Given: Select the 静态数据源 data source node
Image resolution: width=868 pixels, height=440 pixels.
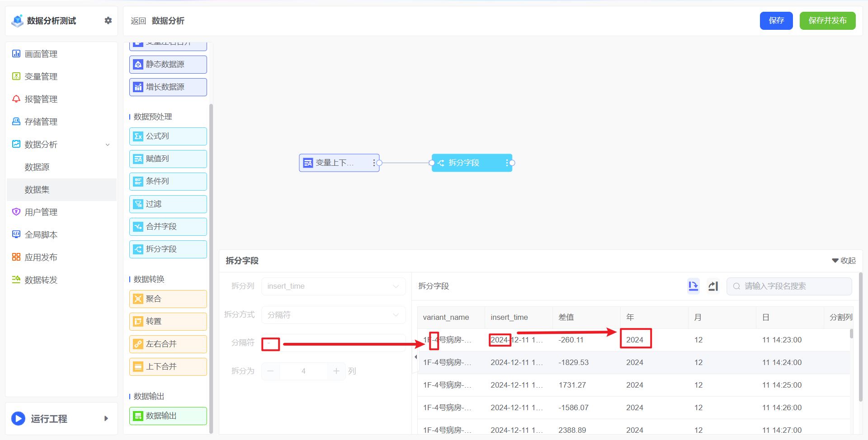Looking at the screenshot, I should coord(168,64).
